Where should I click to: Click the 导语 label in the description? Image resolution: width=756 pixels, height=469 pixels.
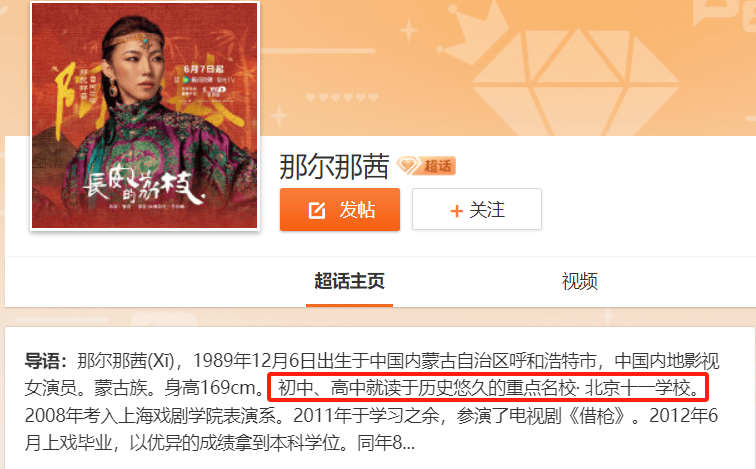click(46, 361)
